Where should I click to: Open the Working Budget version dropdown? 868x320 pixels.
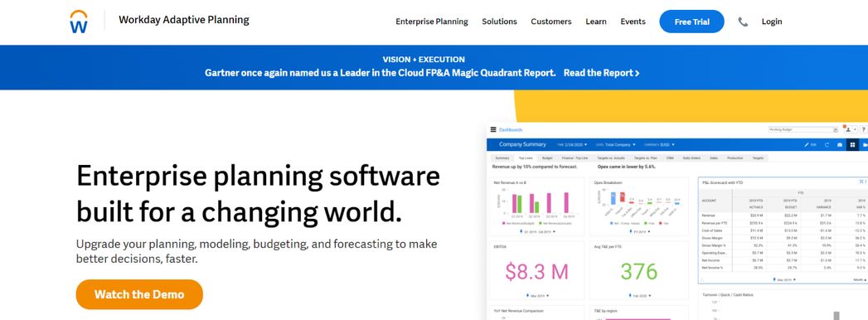click(804, 129)
